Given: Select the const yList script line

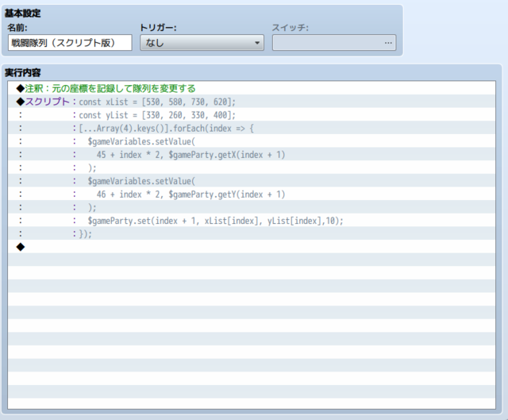Looking at the screenshot, I should 252,114.
